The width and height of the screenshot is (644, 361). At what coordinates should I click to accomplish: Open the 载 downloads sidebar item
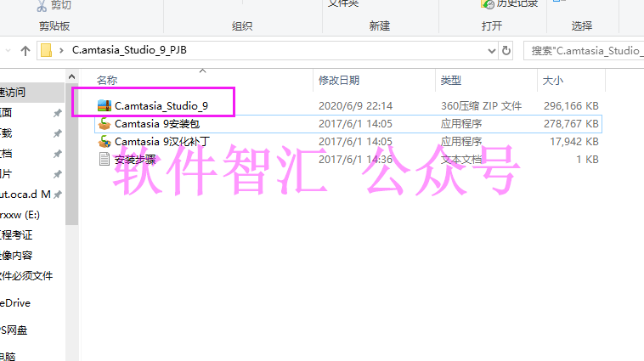click(x=6, y=133)
